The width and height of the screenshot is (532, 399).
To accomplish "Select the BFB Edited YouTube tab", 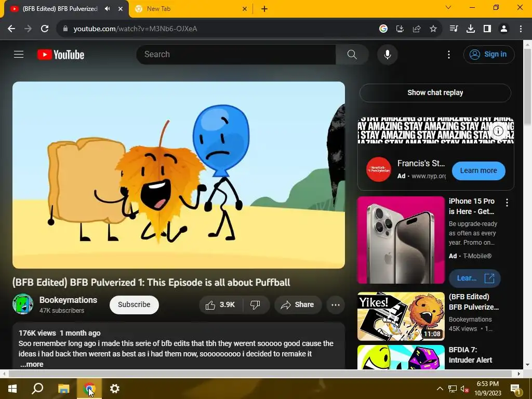I will (60, 9).
